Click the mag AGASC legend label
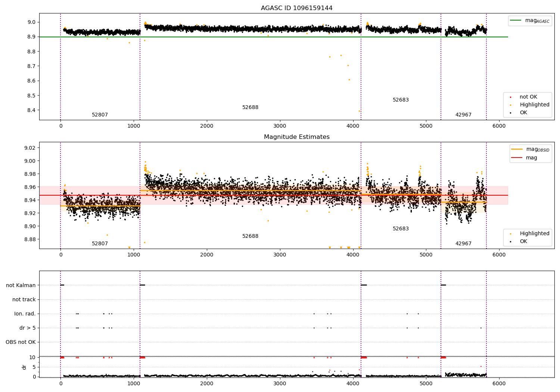The height and width of the screenshot is (392, 560). coord(537,21)
